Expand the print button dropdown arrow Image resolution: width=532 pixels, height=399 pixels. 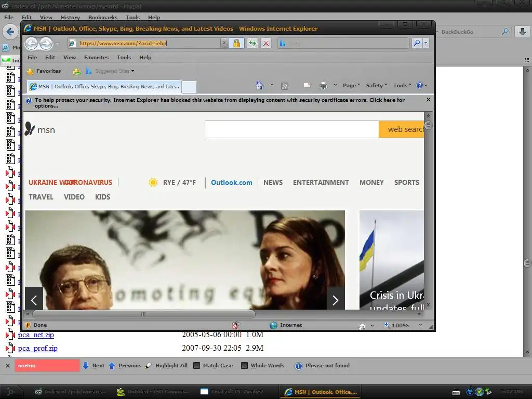tap(335, 85)
